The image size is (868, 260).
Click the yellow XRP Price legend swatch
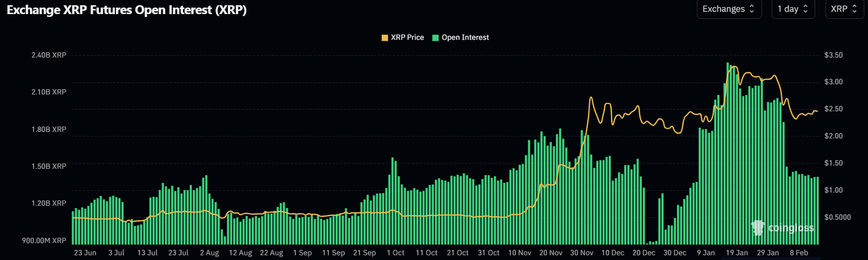click(x=385, y=37)
